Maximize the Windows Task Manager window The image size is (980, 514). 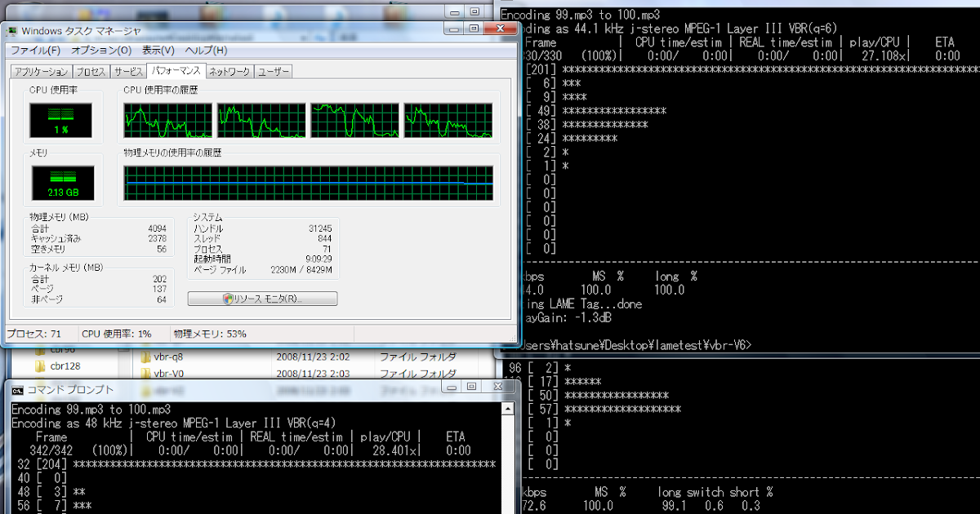(474, 29)
